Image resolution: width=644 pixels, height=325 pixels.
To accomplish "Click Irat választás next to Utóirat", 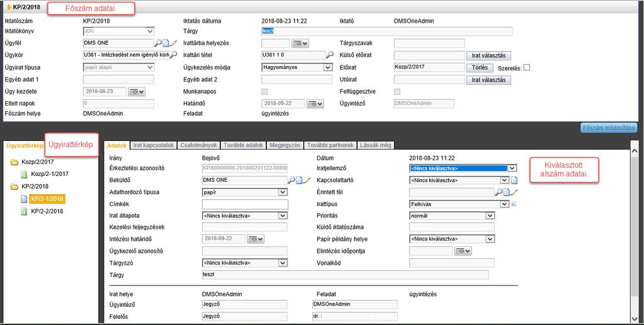I will pyautogui.click(x=489, y=80).
